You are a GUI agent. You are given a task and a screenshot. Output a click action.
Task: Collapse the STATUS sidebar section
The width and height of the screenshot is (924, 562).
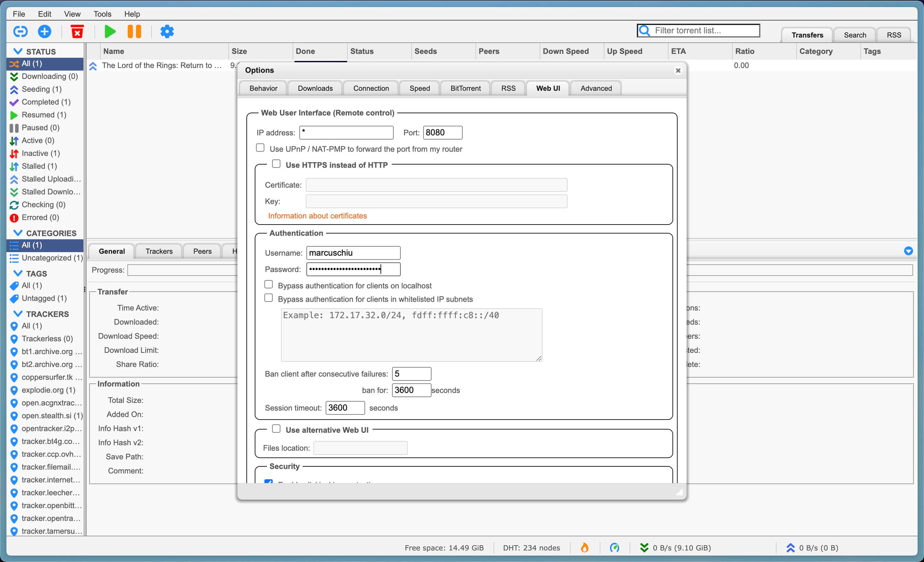pos(18,51)
